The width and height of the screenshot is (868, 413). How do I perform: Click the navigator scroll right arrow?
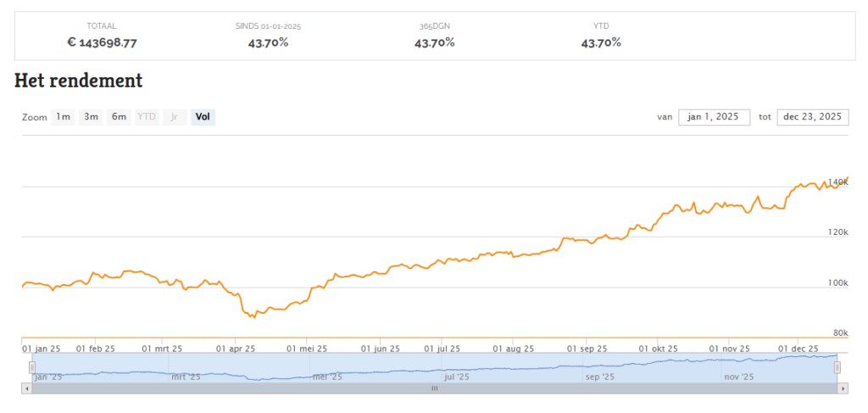(843, 388)
